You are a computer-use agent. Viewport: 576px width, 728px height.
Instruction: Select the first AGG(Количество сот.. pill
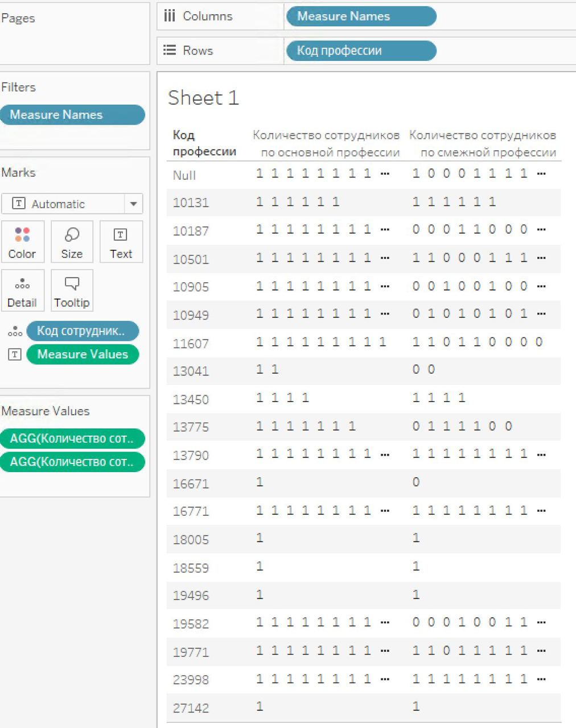click(x=72, y=439)
